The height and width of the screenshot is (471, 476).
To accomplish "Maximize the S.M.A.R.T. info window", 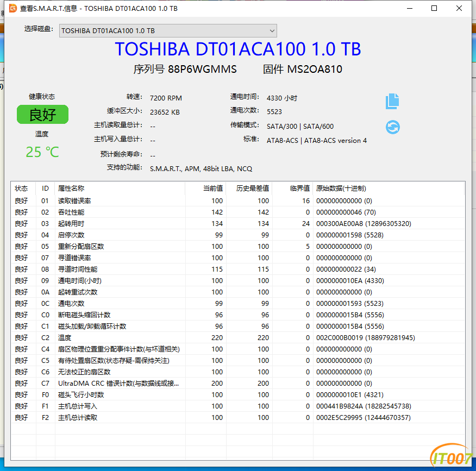I will click(x=434, y=8).
